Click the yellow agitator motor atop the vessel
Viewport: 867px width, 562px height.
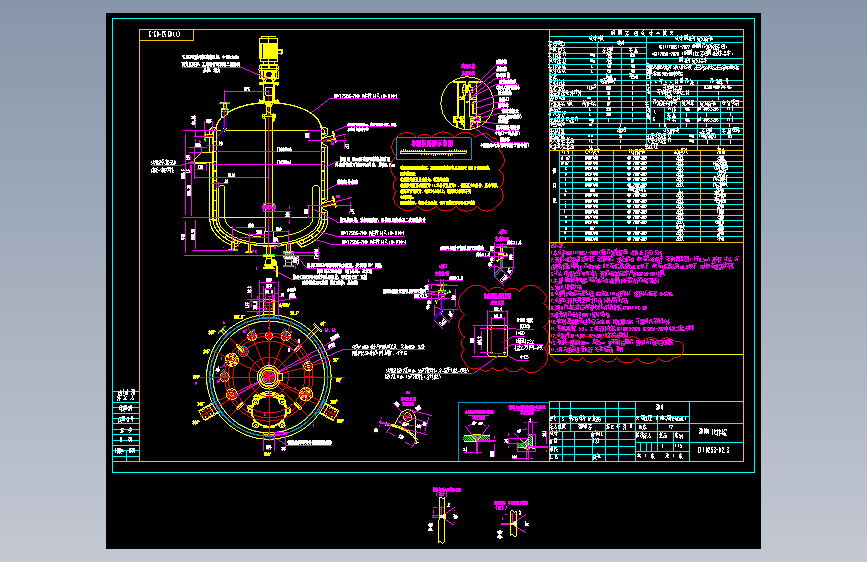coord(268,49)
